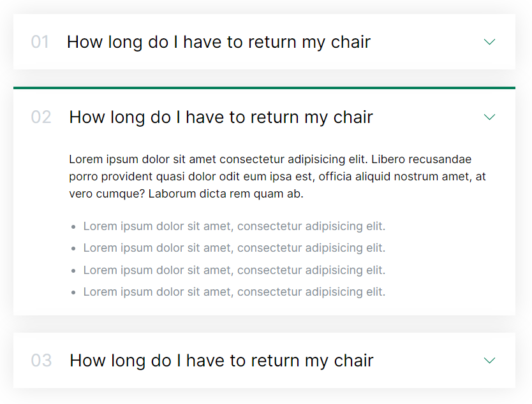Click the "02" number label

pos(41,117)
